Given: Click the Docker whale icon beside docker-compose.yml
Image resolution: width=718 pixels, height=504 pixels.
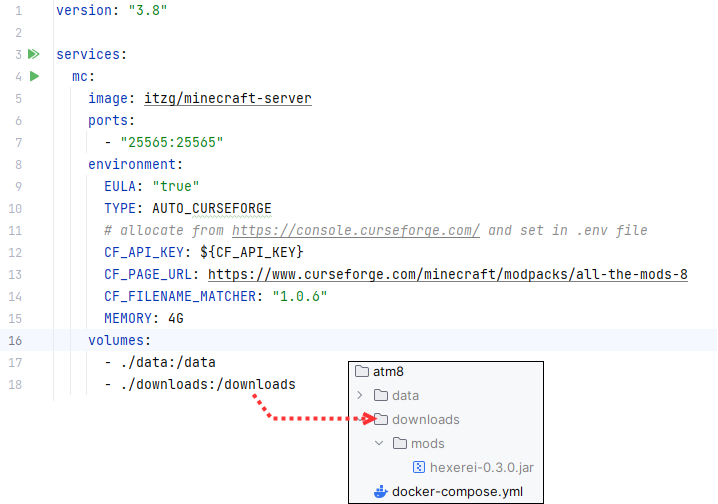Looking at the screenshot, I should pyautogui.click(x=379, y=492).
